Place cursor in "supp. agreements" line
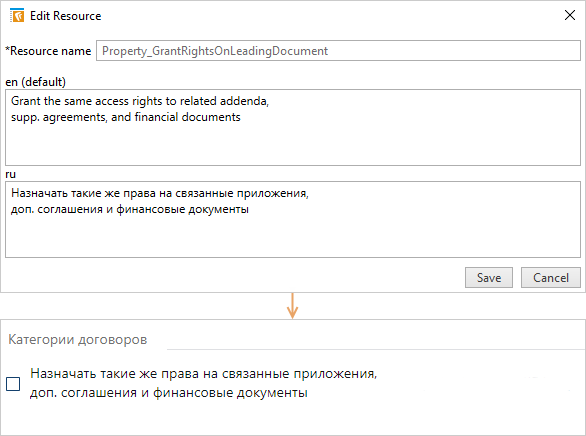Image resolution: width=586 pixels, height=436 pixels. click(x=126, y=117)
